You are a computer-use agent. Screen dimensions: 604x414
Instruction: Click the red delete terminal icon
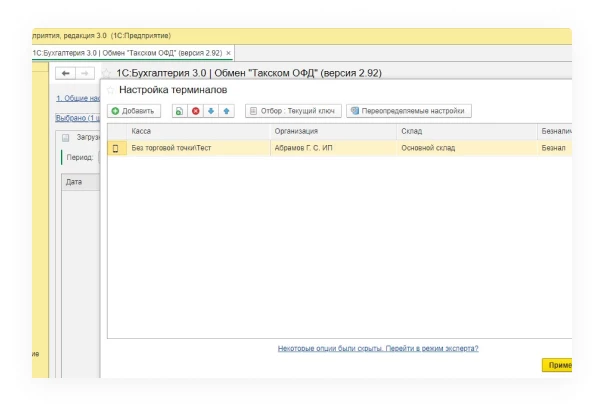(195, 111)
